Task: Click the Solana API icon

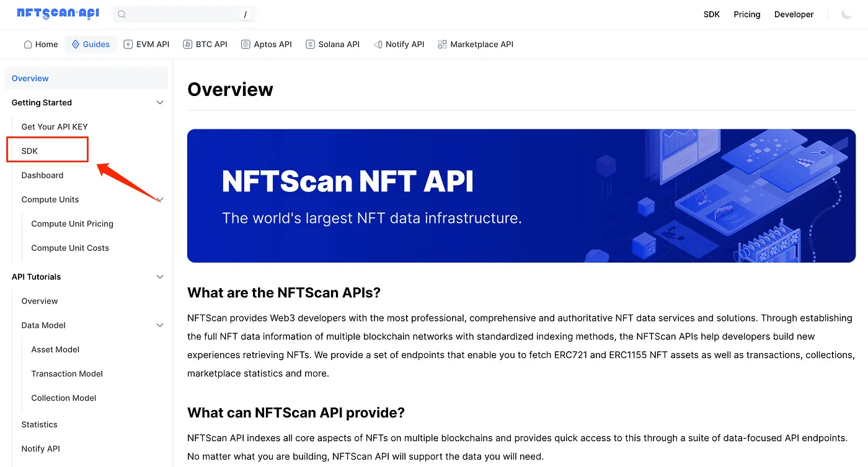Action: [x=311, y=45]
